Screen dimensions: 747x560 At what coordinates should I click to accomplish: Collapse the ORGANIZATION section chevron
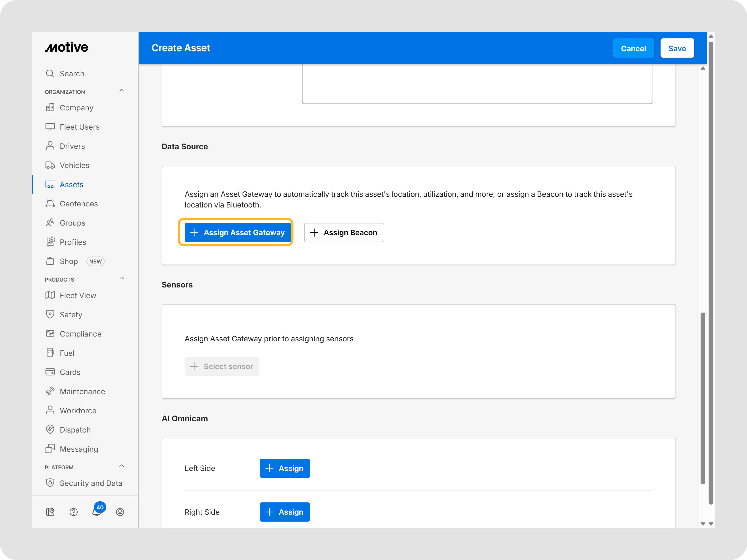click(x=122, y=90)
